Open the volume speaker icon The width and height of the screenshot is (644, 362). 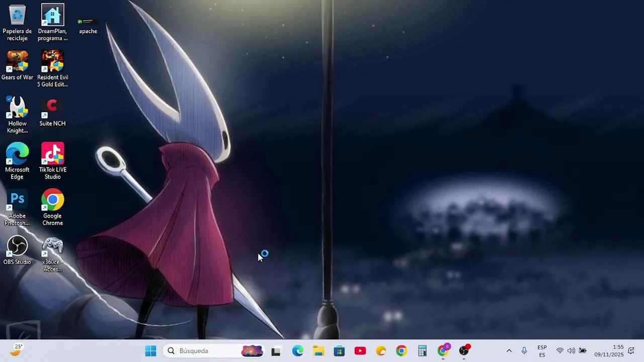[571, 351]
